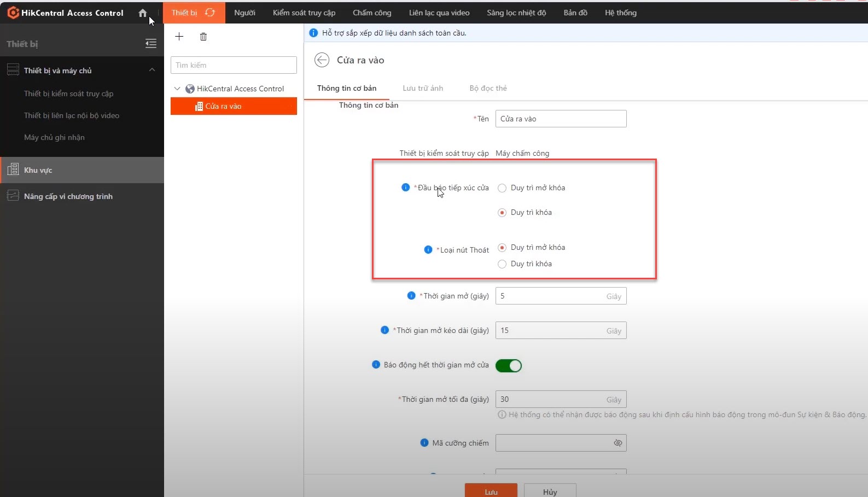Select Duy trì khóa for exit button type

[502, 264]
